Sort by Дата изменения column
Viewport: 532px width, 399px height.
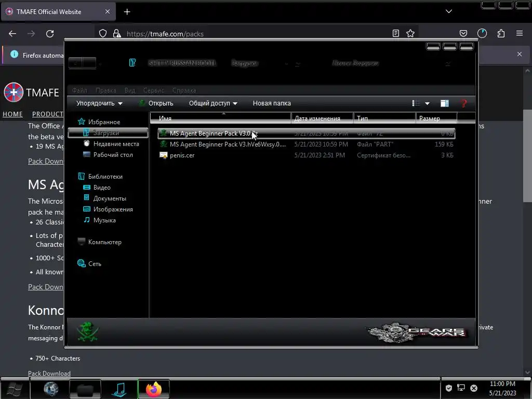coord(322,118)
